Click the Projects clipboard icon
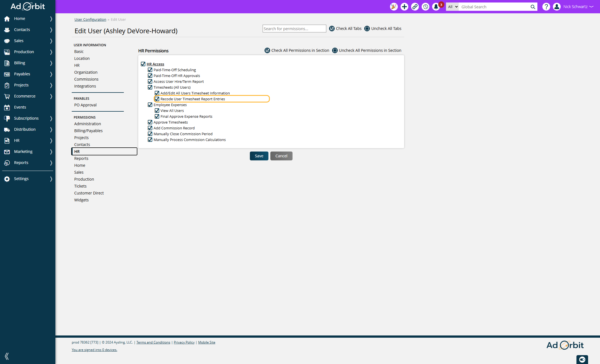 pyautogui.click(x=7, y=85)
